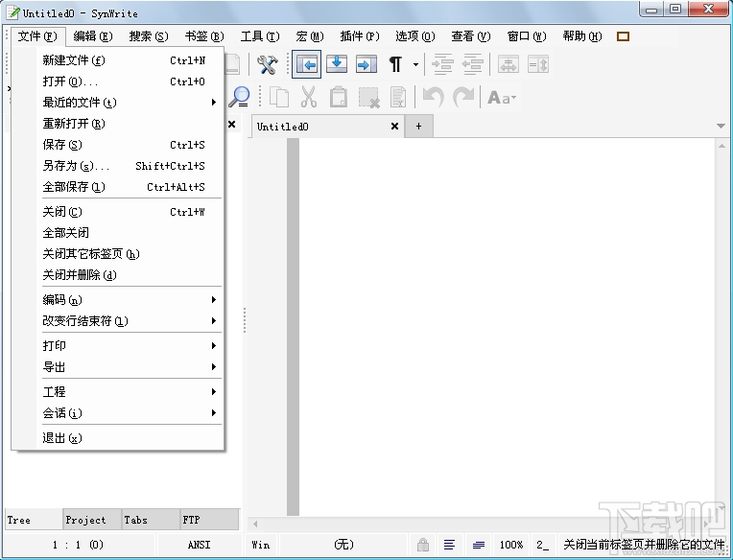The width and height of the screenshot is (733, 560).
Task: Click the clipboard paste icon
Action: [x=339, y=97]
